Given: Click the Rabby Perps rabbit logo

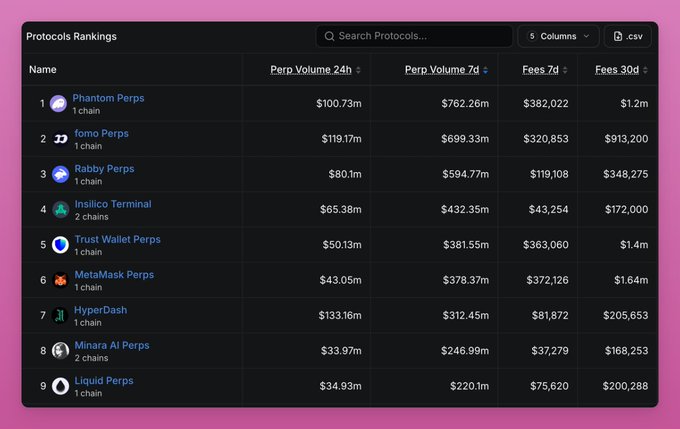Looking at the screenshot, I should click(x=60, y=174).
